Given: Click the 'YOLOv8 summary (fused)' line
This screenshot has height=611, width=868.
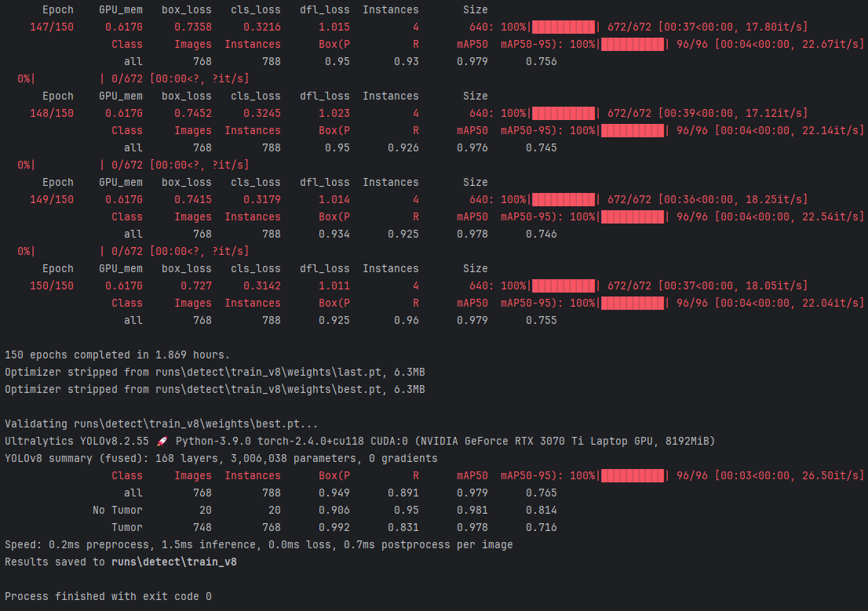Looking at the screenshot, I should 221,459.
